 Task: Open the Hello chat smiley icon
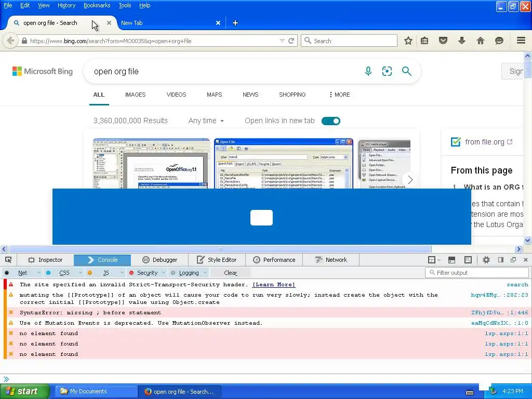499,41
